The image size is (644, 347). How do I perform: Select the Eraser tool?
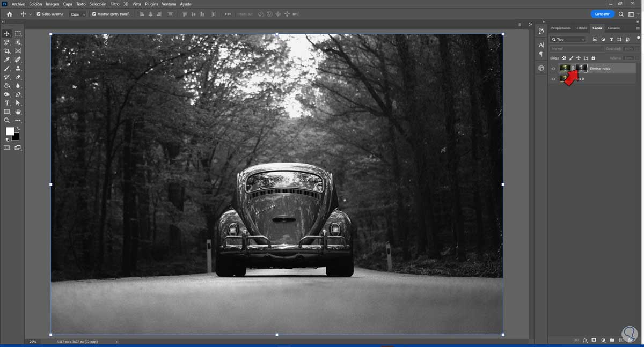coord(18,77)
